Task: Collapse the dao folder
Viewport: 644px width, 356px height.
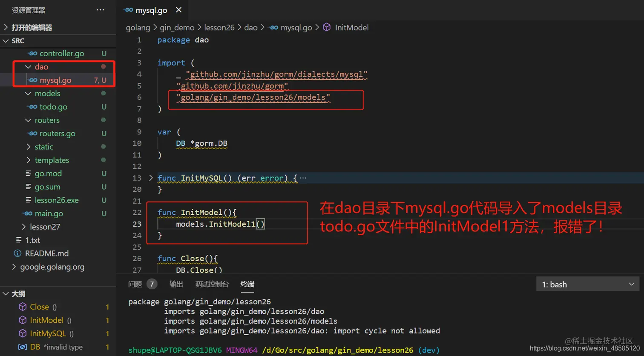Action: tap(29, 67)
